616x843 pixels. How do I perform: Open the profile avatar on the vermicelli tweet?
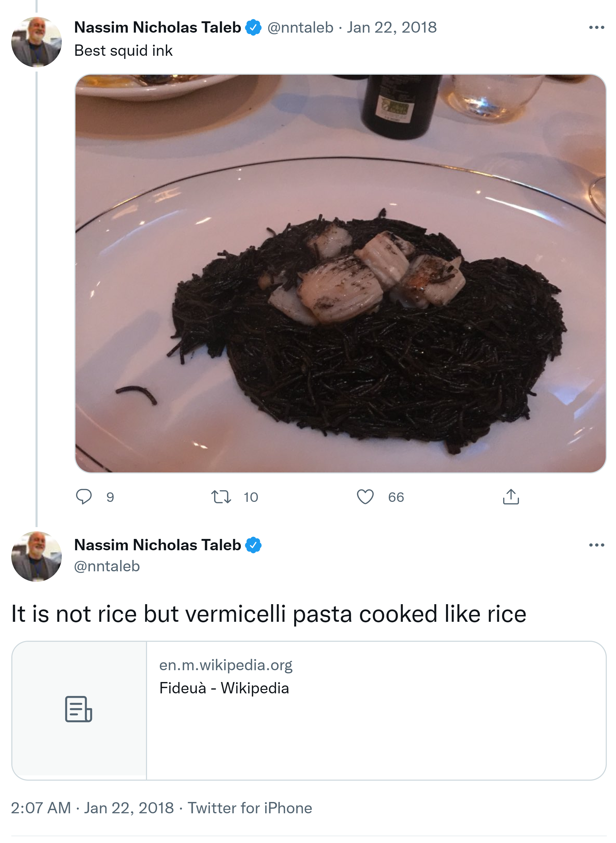[37, 556]
